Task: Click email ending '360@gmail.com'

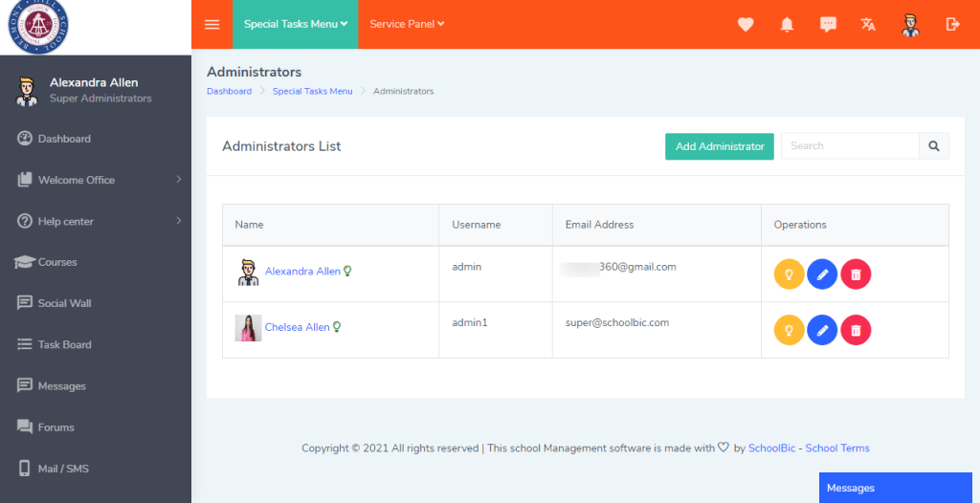Action: tap(637, 267)
